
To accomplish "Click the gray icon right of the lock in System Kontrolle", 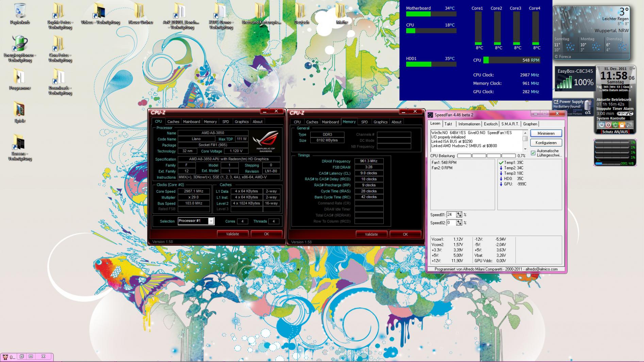I will click(629, 125).
